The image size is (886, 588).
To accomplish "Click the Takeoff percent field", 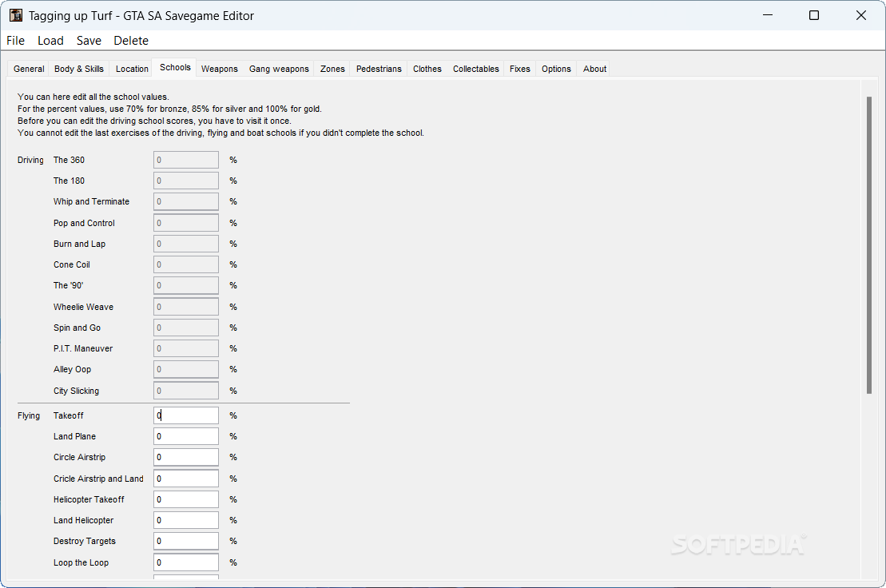I will 186,415.
